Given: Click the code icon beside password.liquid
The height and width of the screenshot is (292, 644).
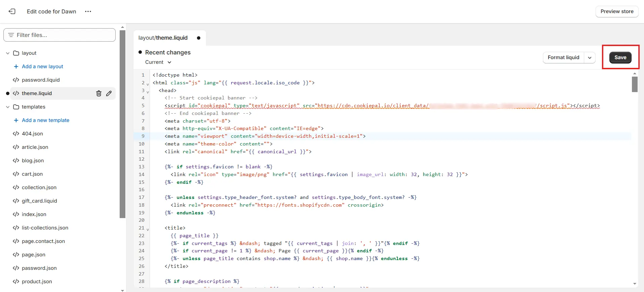Looking at the screenshot, I should [x=16, y=80].
